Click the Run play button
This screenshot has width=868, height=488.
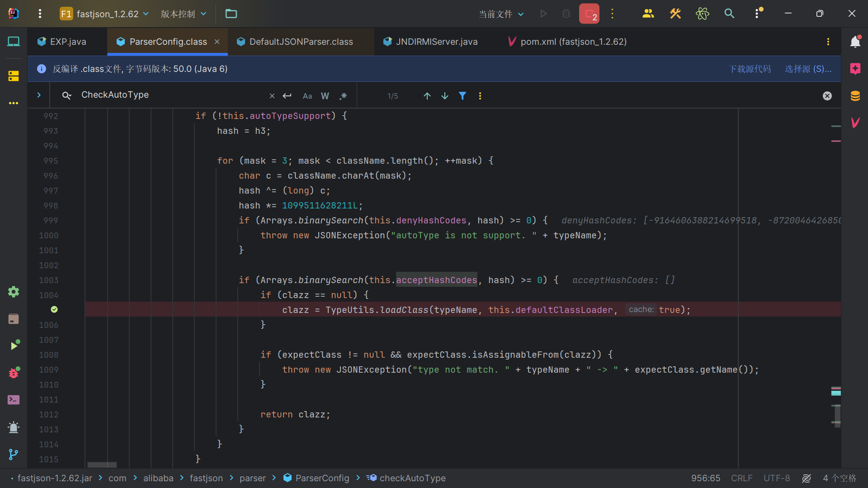point(544,14)
